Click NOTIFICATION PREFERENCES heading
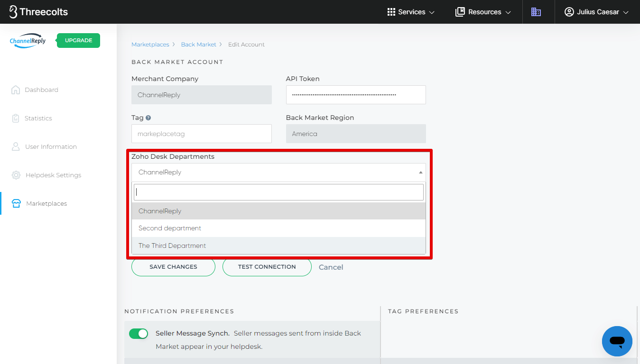This screenshot has width=640, height=364. pyautogui.click(x=179, y=311)
